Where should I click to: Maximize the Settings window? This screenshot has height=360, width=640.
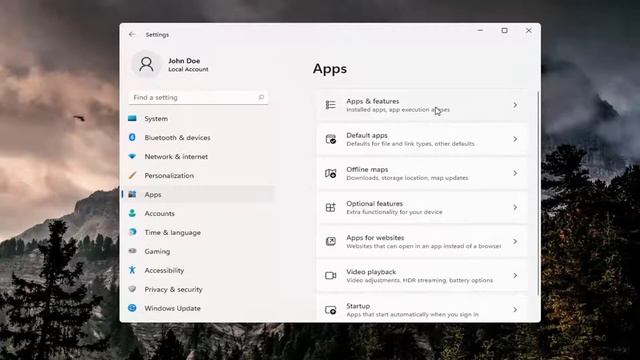[504, 30]
